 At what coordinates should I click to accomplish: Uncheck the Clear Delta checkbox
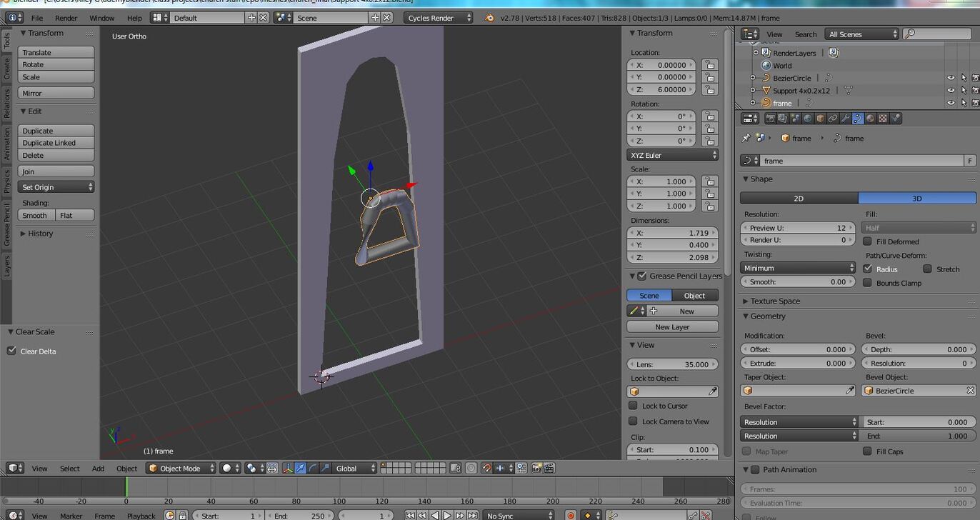coord(11,351)
